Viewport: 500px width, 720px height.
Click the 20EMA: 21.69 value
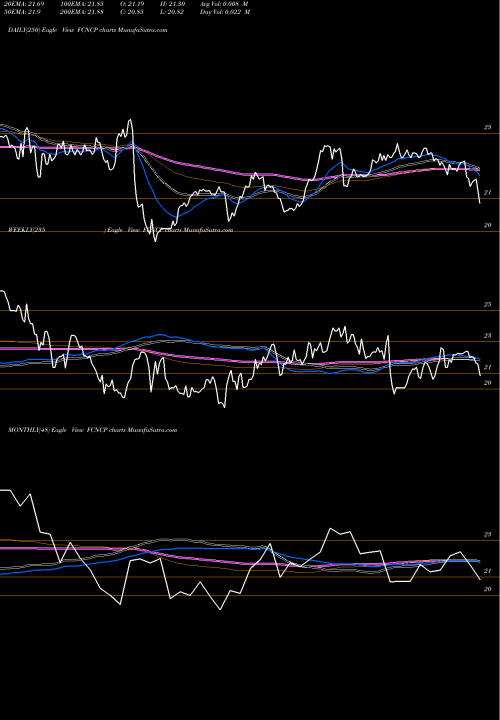click(x=24, y=4)
